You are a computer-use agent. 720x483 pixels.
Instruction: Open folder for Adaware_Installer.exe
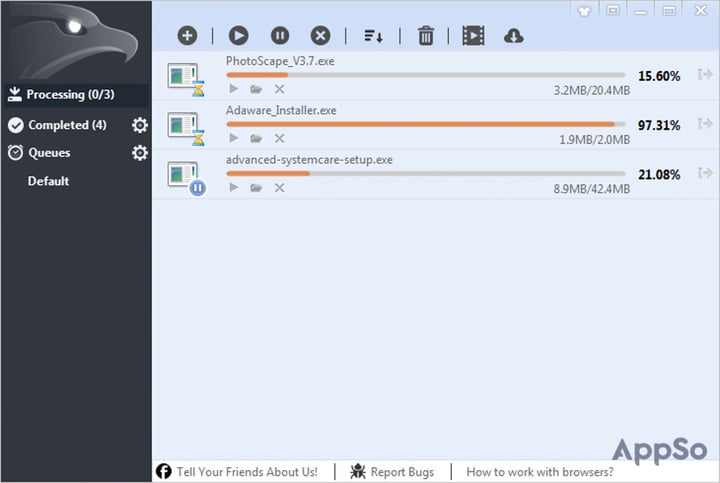[x=256, y=138]
